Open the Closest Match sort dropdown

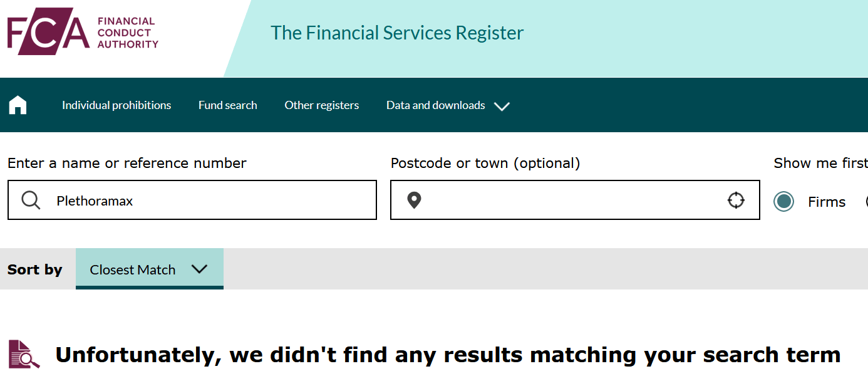tap(149, 269)
